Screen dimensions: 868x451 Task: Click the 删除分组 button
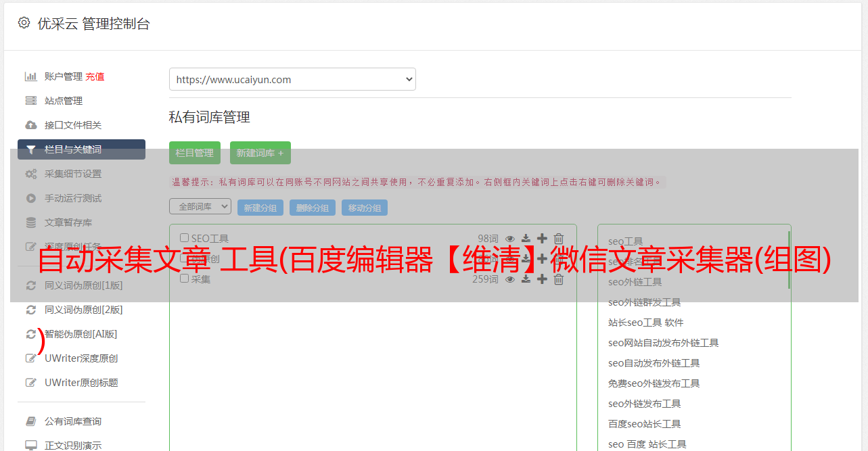tap(313, 208)
